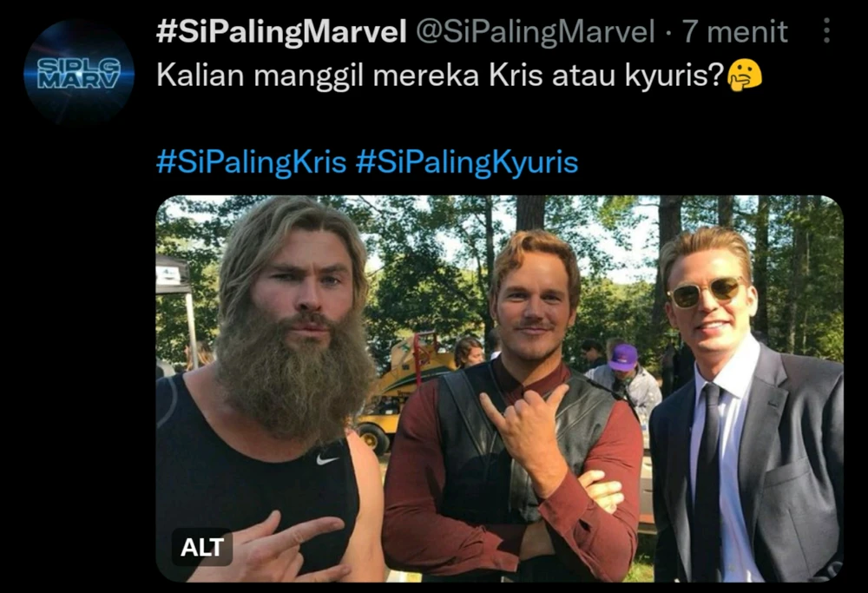The height and width of the screenshot is (593, 868).
Task: Click the ALT badge on the photo
Action: tap(202, 547)
